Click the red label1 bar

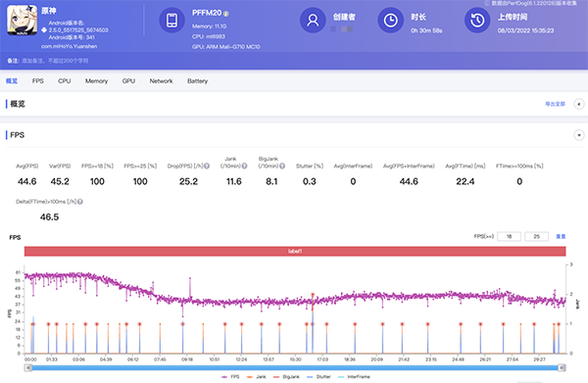click(295, 251)
